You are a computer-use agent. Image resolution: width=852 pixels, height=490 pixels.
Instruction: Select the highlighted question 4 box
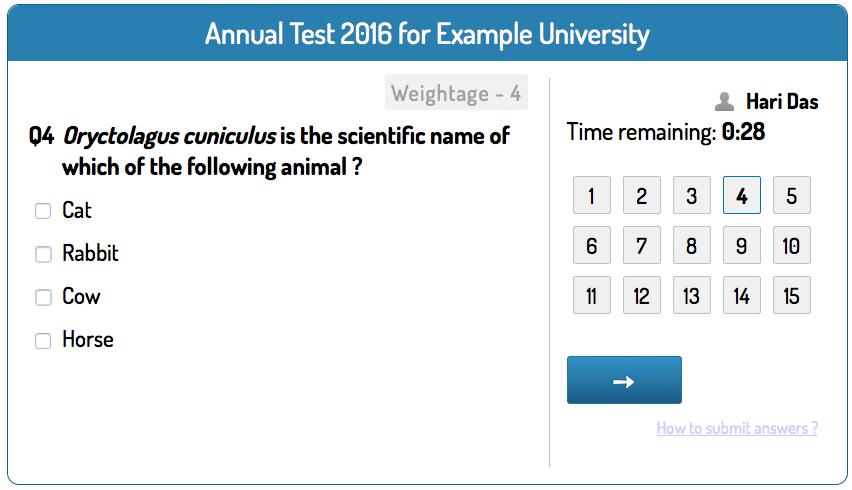coord(742,195)
